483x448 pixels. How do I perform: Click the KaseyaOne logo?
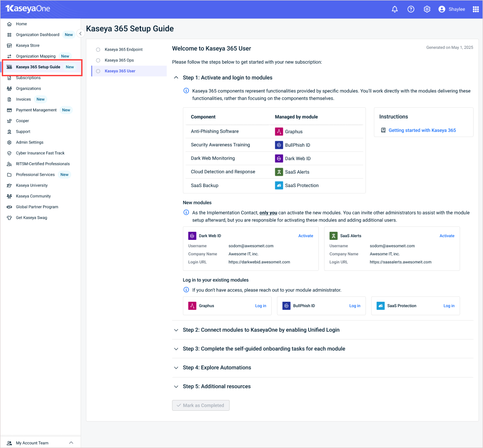(x=28, y=9)
